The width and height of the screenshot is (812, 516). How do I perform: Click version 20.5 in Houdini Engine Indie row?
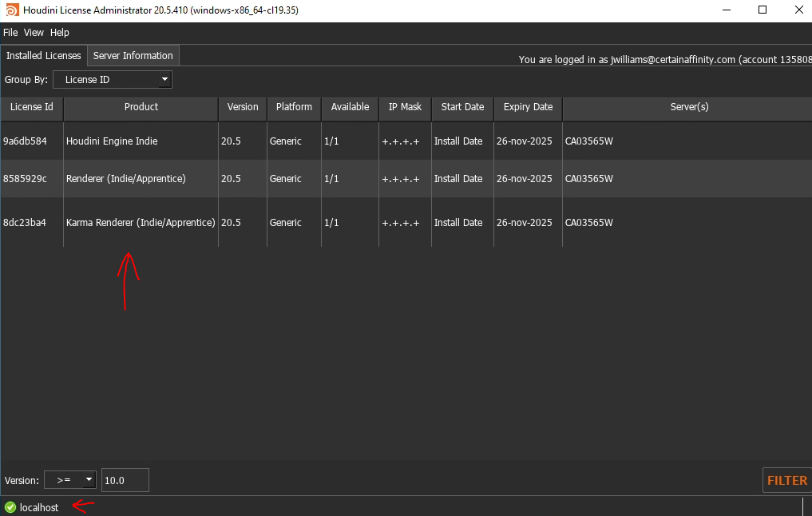(231, 141)
